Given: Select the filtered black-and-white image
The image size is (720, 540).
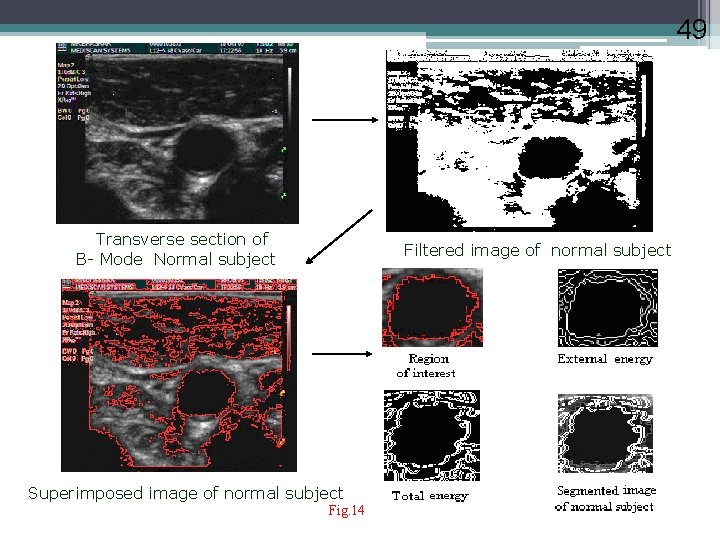Looking at the screenshot, I should pyautogui.click(x=519, y=141).
